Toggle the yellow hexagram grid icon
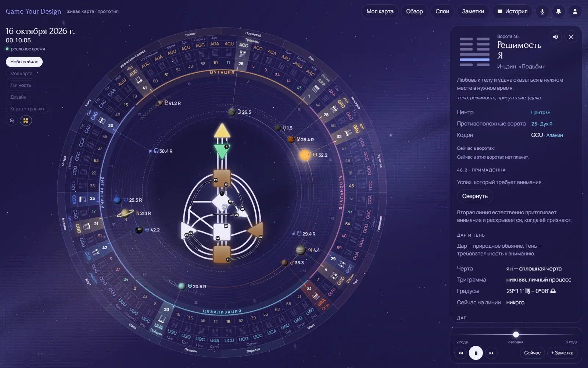Viewport: 588px width, 368px height. point(26,120)
